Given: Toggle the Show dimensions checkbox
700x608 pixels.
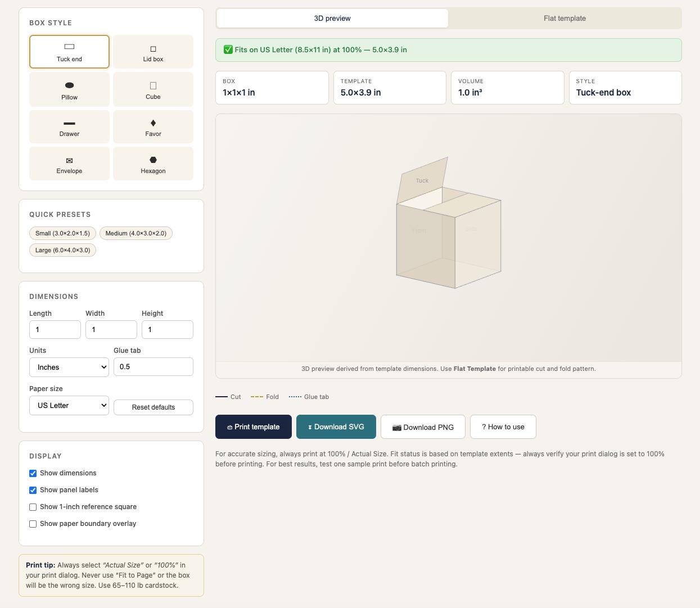Looking at the screenshot, I should click(33, 473).
